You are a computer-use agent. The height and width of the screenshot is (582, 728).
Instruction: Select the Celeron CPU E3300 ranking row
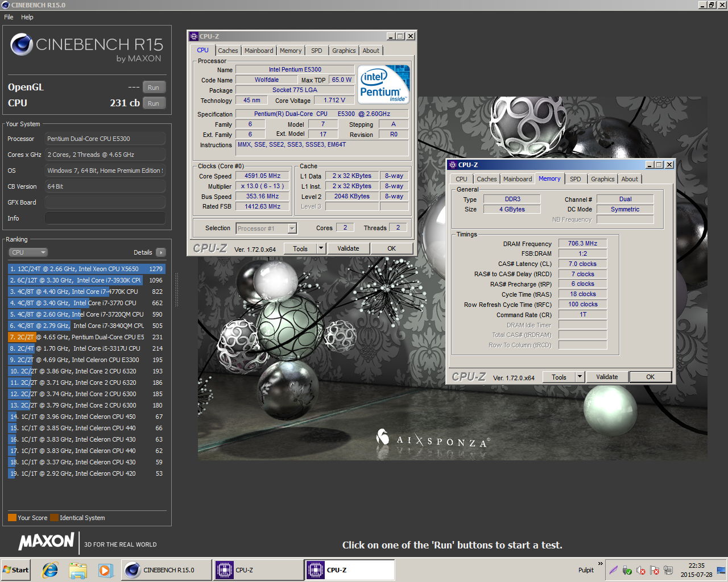click(86, 360)
